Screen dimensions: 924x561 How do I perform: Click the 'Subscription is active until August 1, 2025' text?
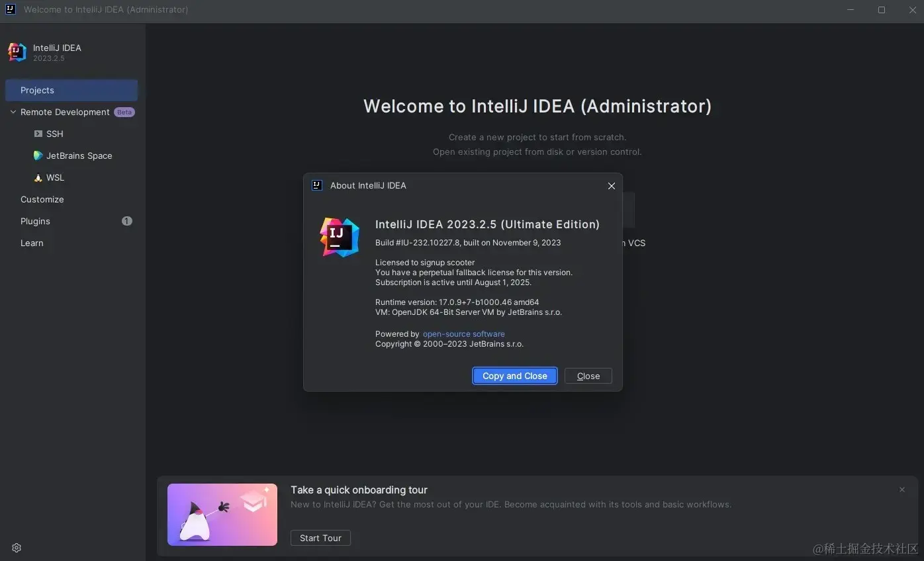(x=453, y=282)
